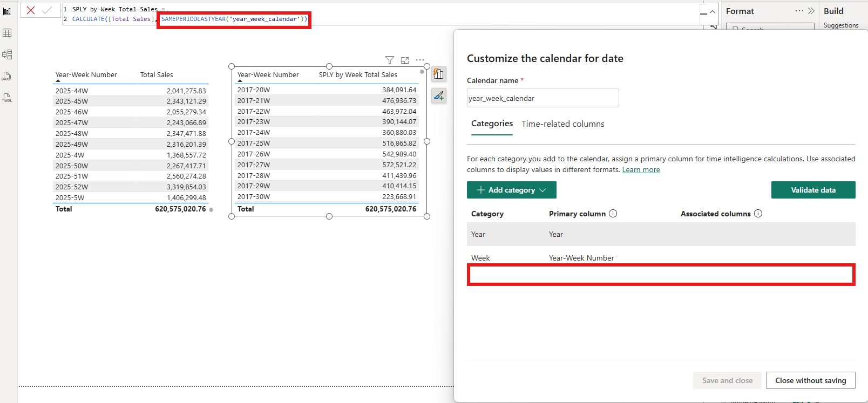Click Total Sales column header

tap(157, 75)
